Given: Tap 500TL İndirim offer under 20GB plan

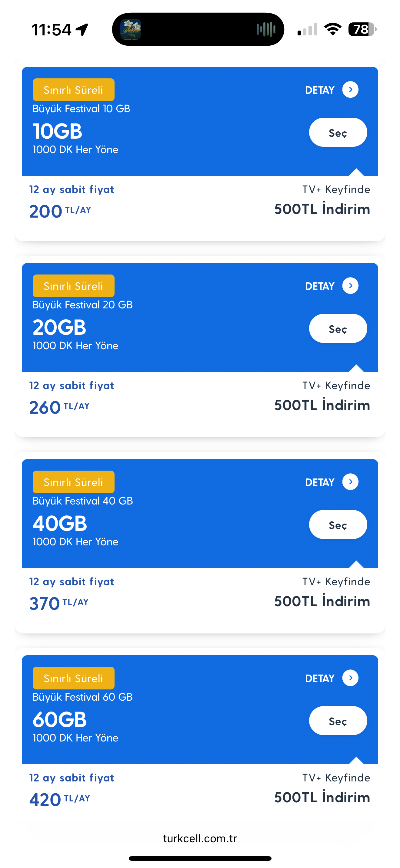Looking at the screenshot, I should click(x=322, y=405).
